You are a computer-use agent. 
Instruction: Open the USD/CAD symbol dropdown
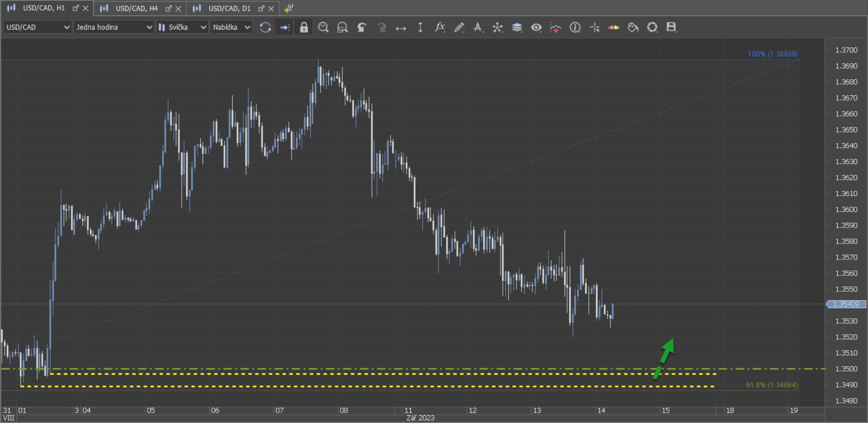coord(38,27)
